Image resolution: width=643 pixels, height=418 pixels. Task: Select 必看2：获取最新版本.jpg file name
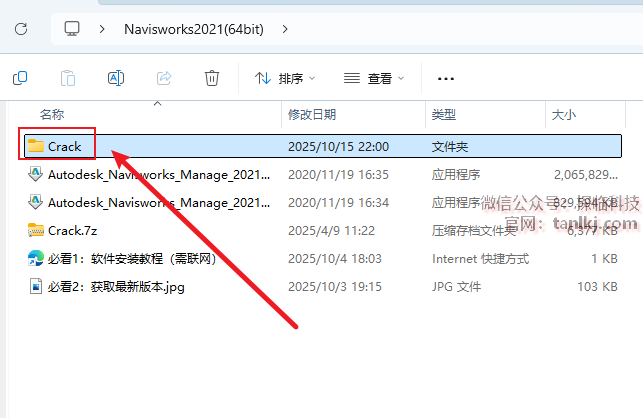point(116,287)
